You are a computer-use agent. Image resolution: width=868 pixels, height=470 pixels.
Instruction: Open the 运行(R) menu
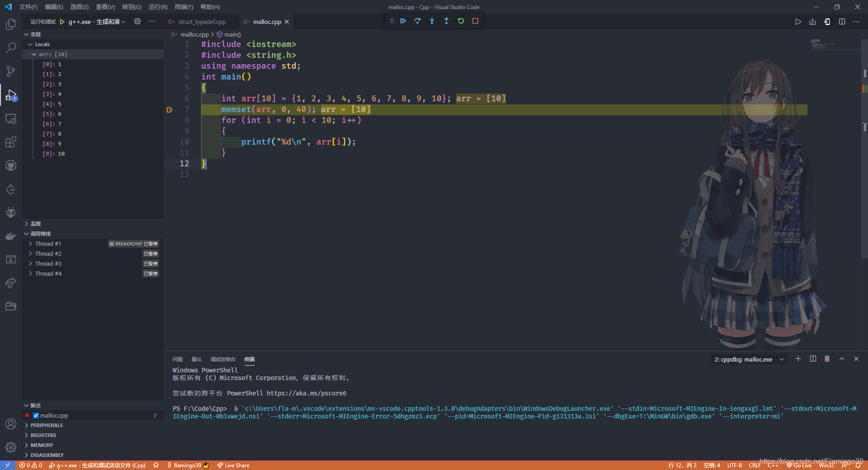[x=158, y=7]
